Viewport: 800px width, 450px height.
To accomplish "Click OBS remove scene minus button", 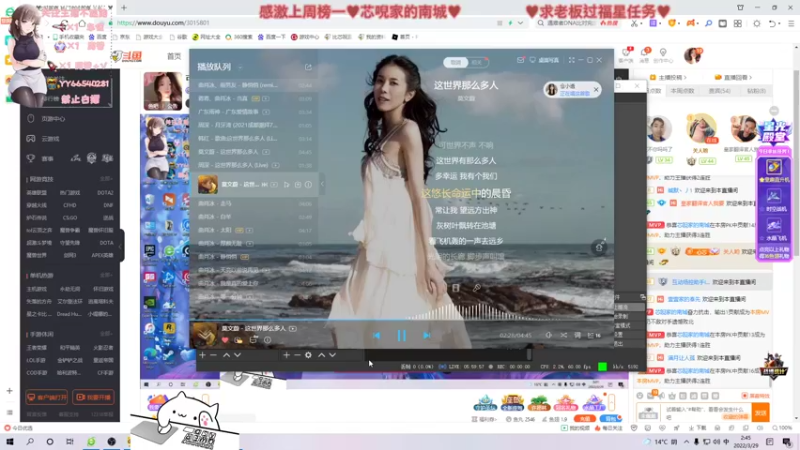I will click(x=213, y=355).
